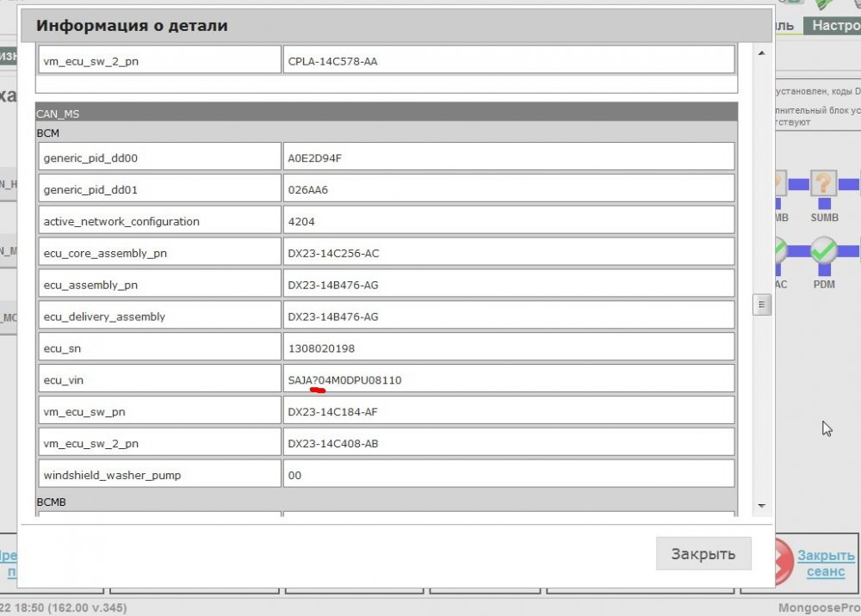Click the ecu_vin value field

pyautogui.click(x=508, y=380)
